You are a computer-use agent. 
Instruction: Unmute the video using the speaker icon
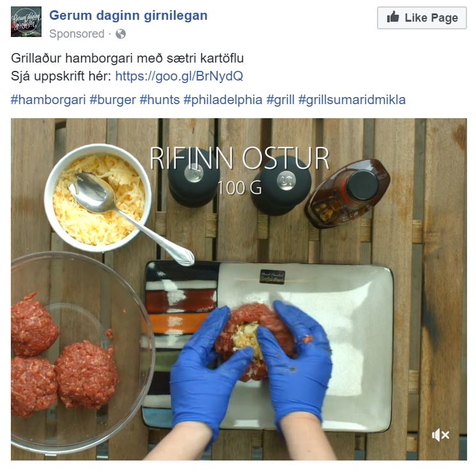coord(440,435)
